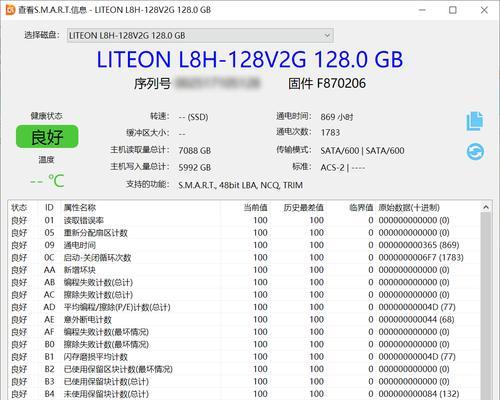Maximize the S.M.A.R.T. window
500x400 pixels.
tap(453, 10)
